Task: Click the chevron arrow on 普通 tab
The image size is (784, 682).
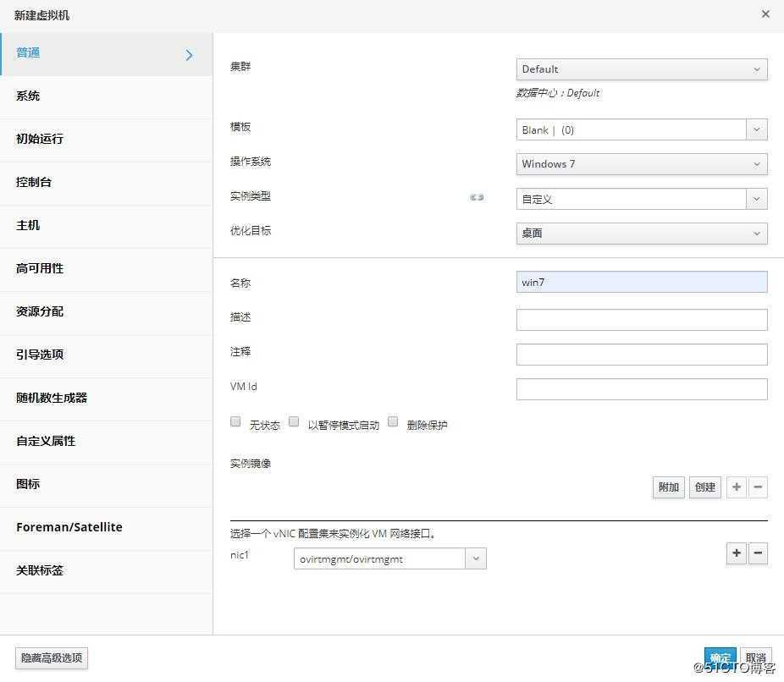Action: tap(189, 54)
